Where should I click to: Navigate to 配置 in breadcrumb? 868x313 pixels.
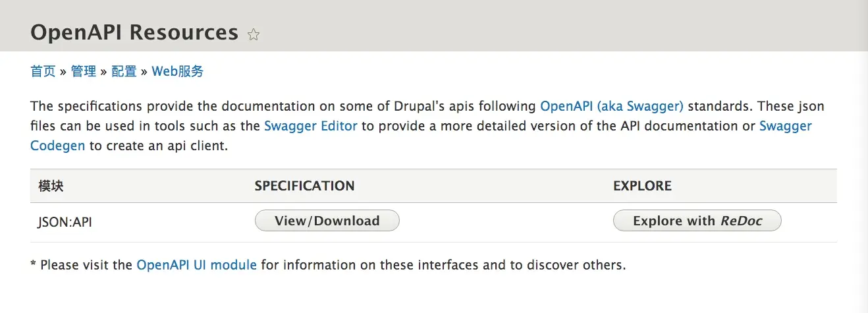coord(124,71)
